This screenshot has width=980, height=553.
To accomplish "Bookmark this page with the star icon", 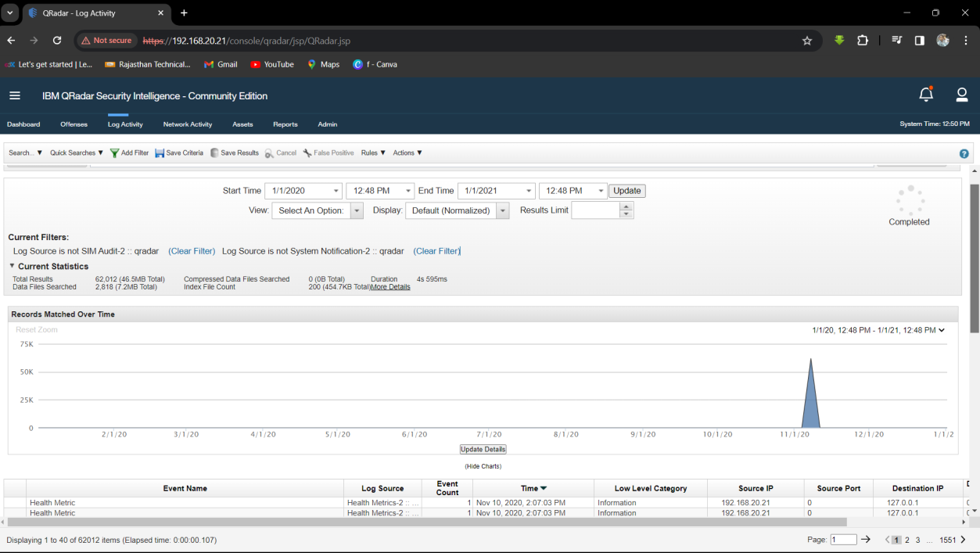I will point(807,41).
